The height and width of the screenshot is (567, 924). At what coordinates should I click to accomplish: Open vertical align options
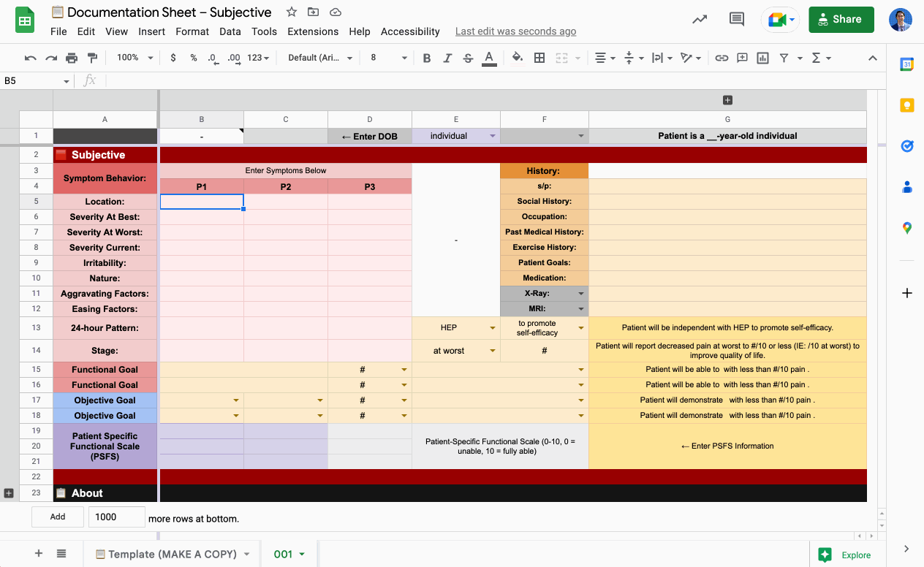[x=633, y=58]
